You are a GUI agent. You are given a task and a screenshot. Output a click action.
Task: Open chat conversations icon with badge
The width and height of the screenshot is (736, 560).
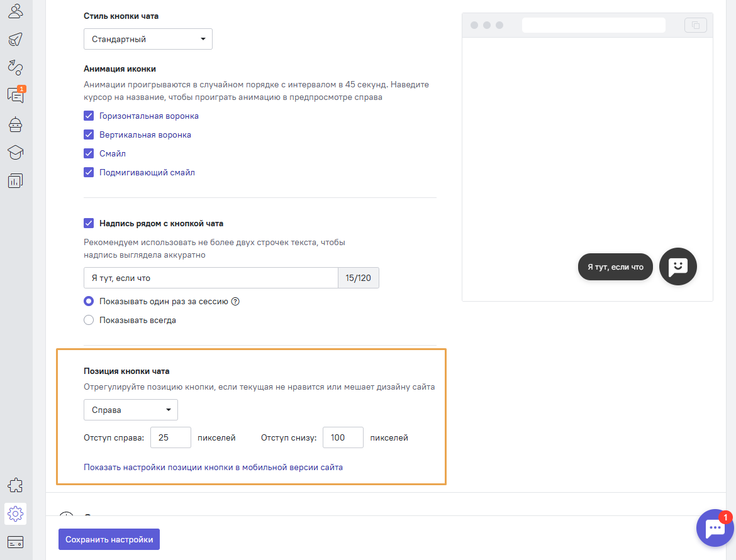(x=16, y=95)
